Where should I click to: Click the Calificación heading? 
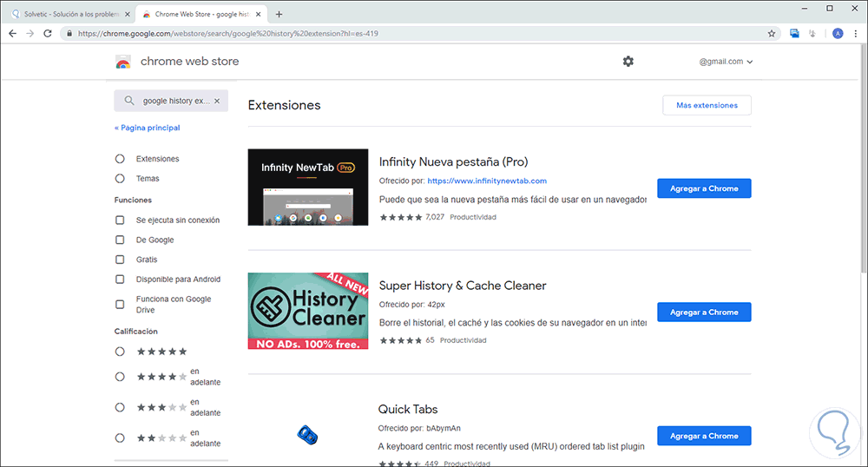coord(135,332)
